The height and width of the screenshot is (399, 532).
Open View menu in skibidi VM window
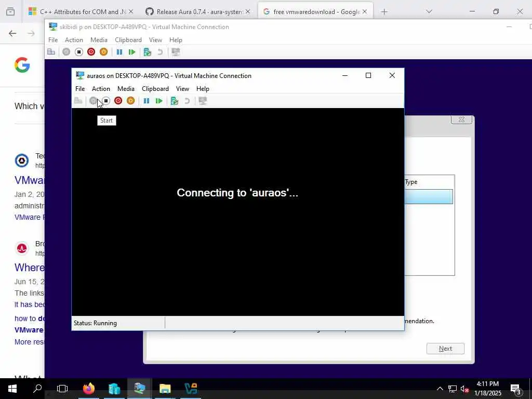point(155,39)
